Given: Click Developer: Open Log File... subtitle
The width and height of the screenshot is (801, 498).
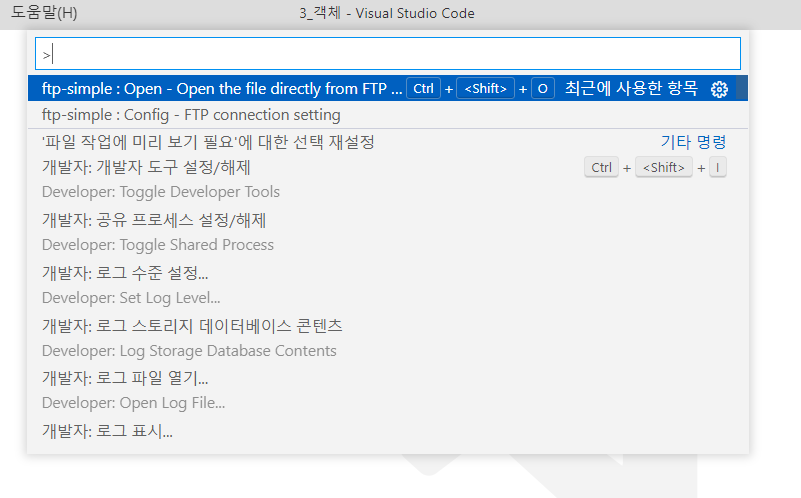Looking at the screenshot, I should 133,403.
